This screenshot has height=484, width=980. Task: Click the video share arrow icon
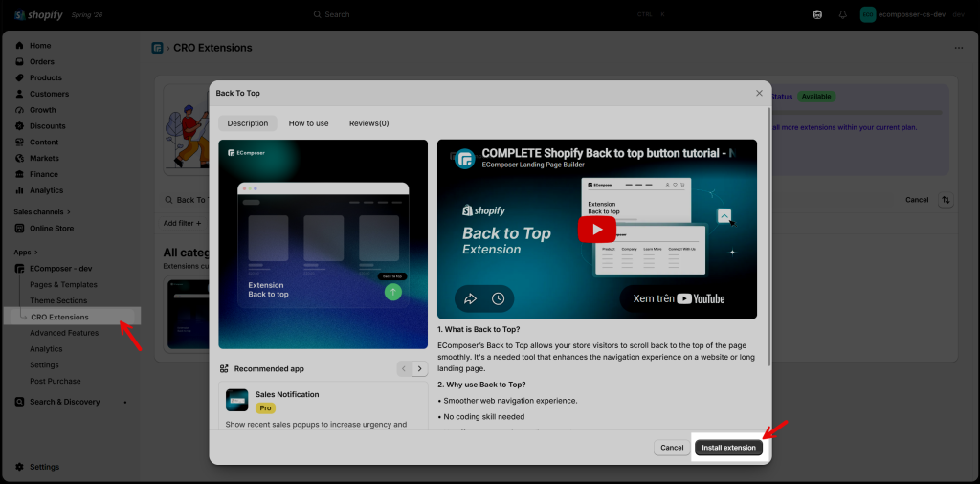(470, 299)
